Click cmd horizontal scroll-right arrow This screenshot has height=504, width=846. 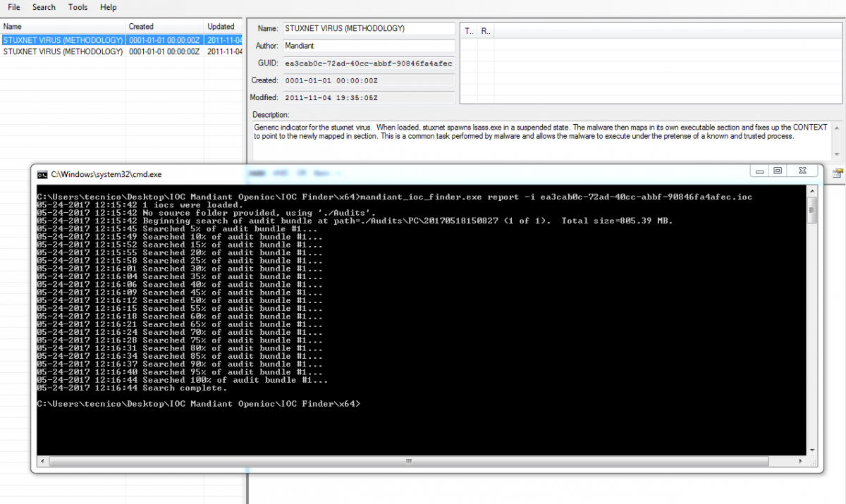(x=799, y=461)
